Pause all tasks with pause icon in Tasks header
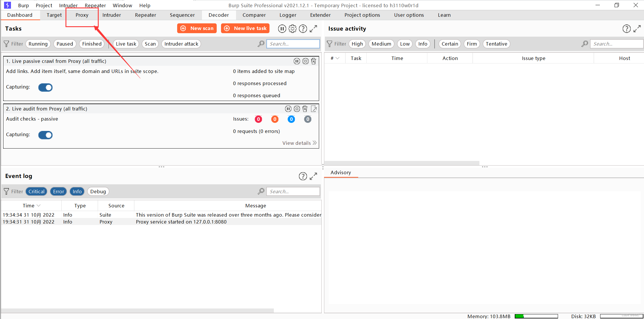Image resolution: width=644 pixels, height=319 pixels. pos(282,29)
